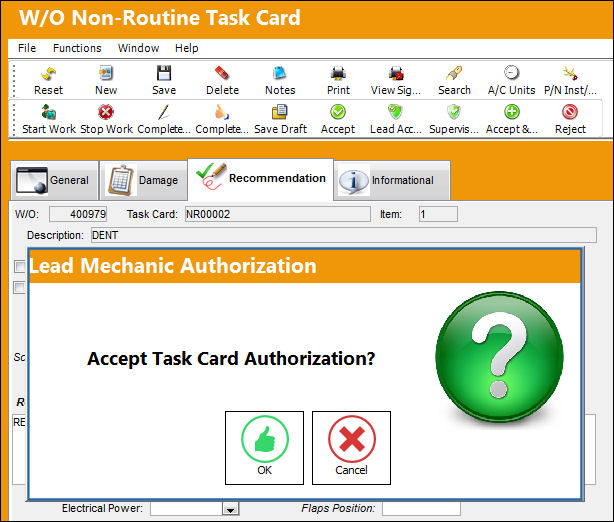Switch to the General tab

pyautogui.click(x=54, y=180)
